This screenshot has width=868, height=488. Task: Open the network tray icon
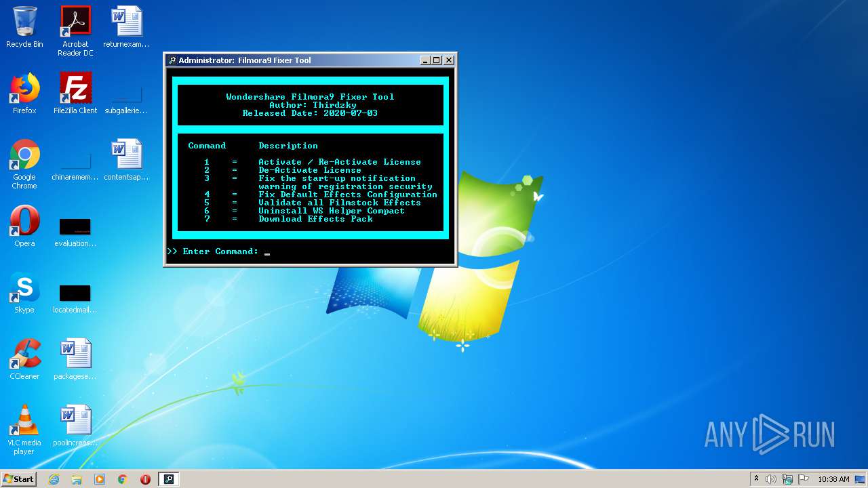(x=787, y=479)
